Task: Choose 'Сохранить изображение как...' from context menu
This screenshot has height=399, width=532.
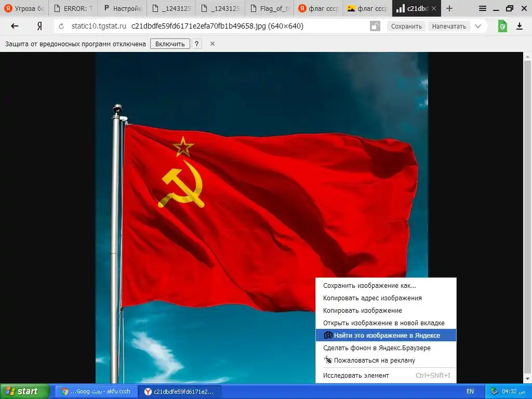Action: pyautogui.click(x=386, y=286)
